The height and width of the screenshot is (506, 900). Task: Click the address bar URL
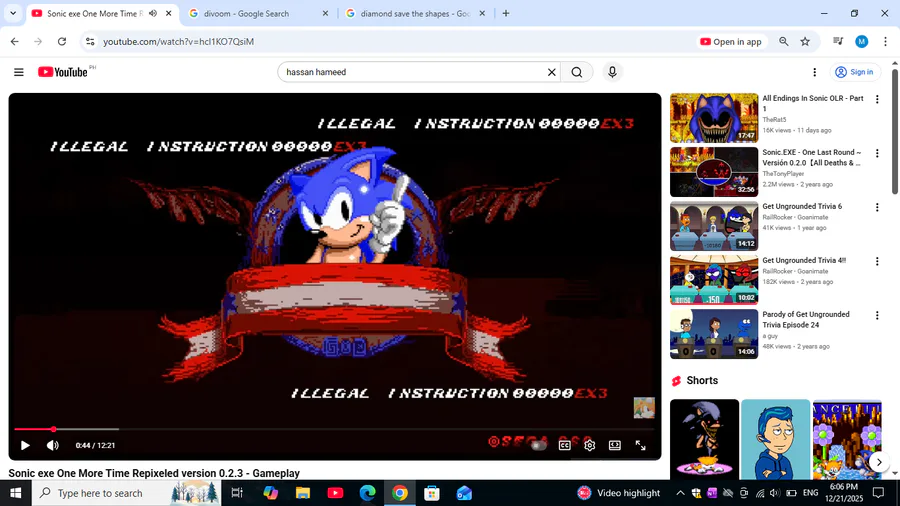(x=179, y=41)
